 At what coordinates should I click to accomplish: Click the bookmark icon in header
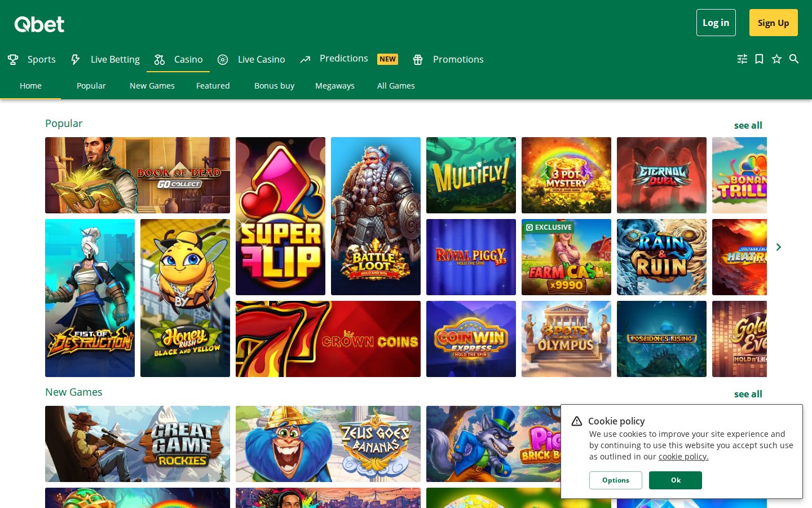760,59
